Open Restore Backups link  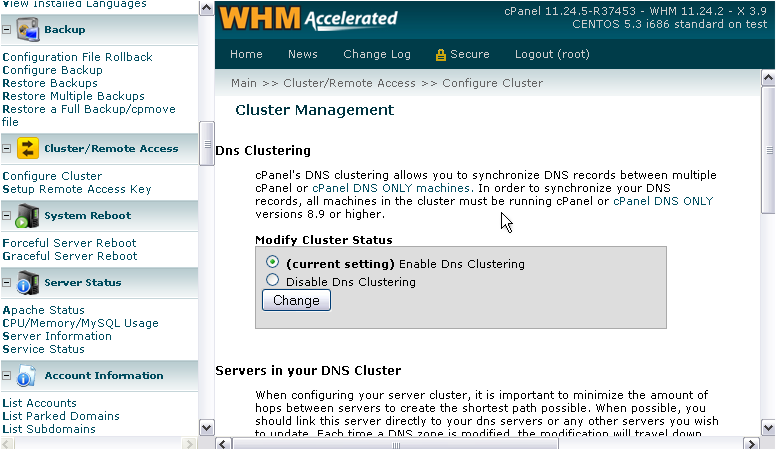[50, 83]
